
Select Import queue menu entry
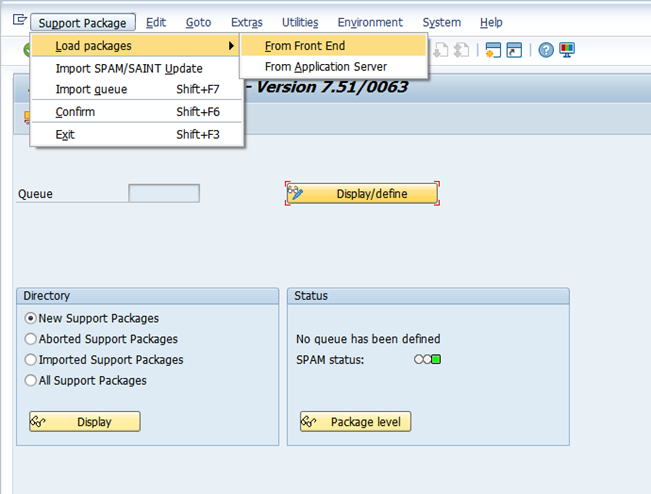tap(137, 89)
